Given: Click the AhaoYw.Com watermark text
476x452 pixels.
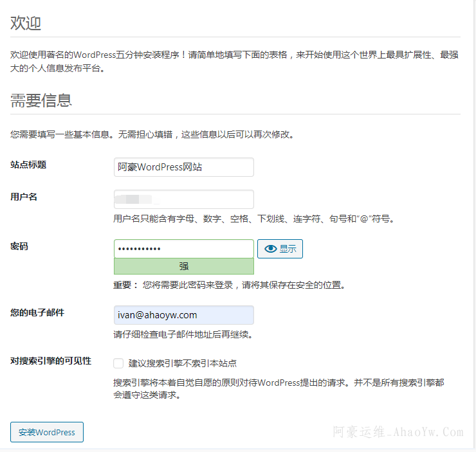Looking at the screenshot, I should point(398,432).
